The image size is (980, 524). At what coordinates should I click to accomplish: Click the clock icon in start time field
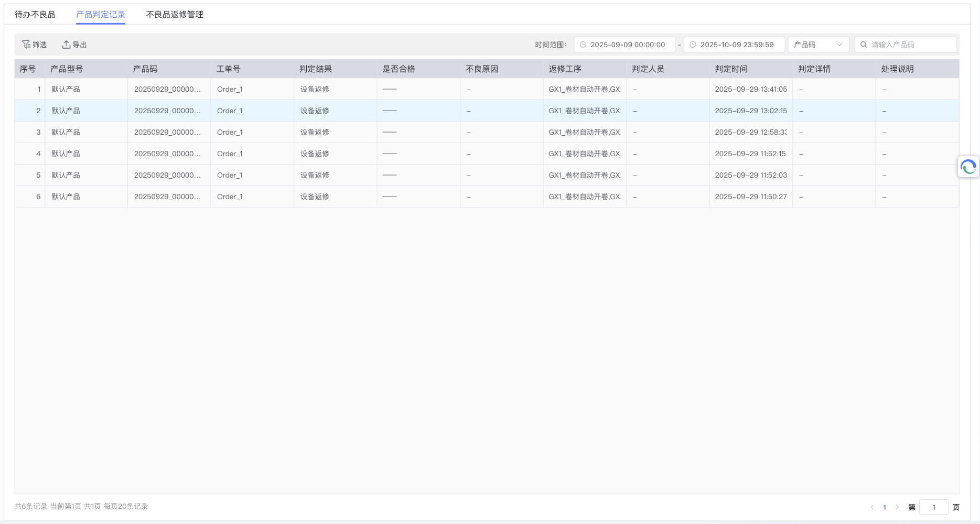point(583,45)
